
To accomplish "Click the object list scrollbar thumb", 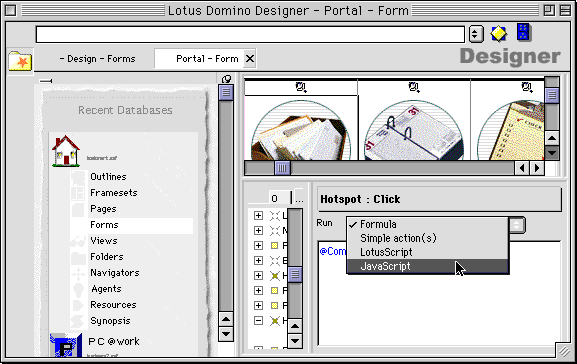I will (295, 274).
